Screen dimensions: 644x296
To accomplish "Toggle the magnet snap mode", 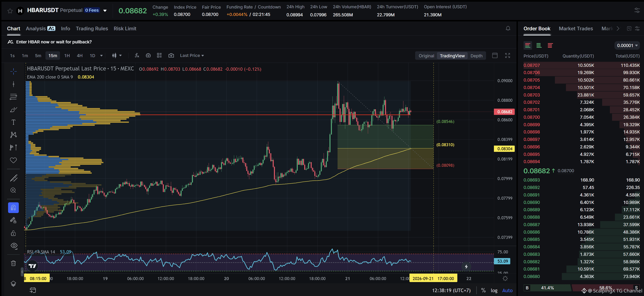I will [14, 208].
